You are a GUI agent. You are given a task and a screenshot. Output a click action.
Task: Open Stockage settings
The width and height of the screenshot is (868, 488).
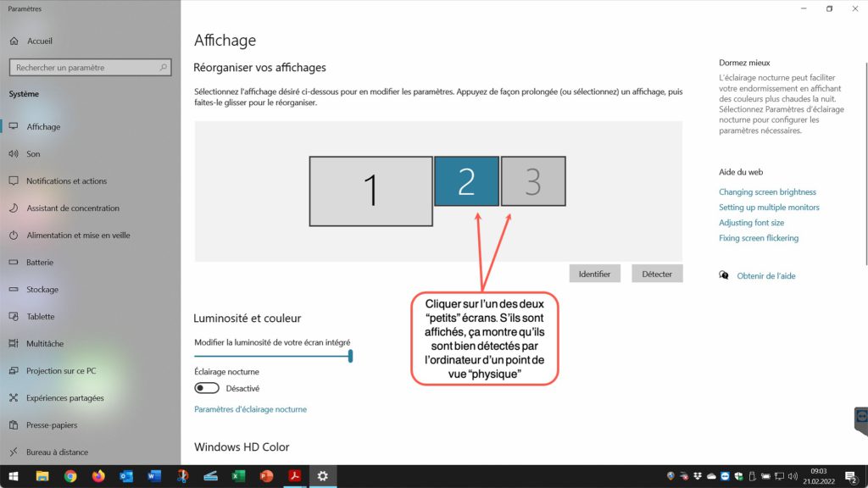(42, 290)
